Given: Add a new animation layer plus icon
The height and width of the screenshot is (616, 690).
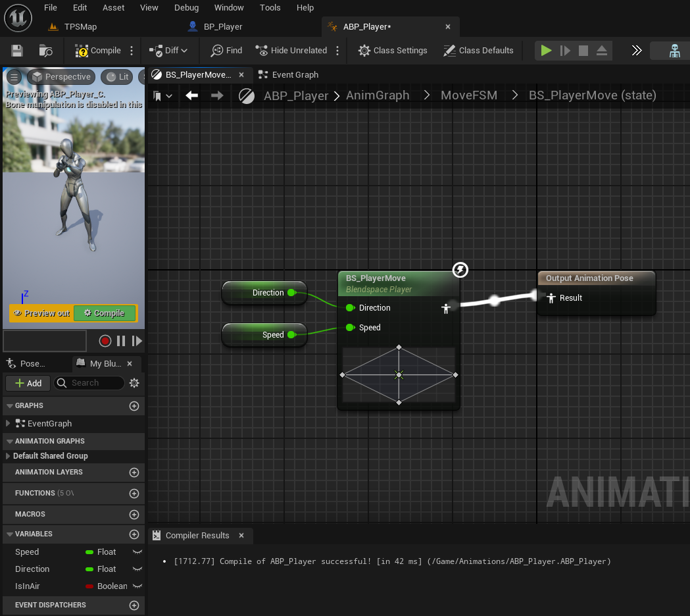Looking at the screenshot, I should click(x=134, y=473).
